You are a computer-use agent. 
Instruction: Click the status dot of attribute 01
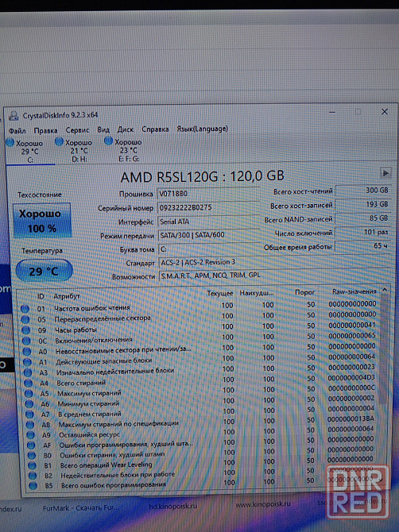pos(25,309)
